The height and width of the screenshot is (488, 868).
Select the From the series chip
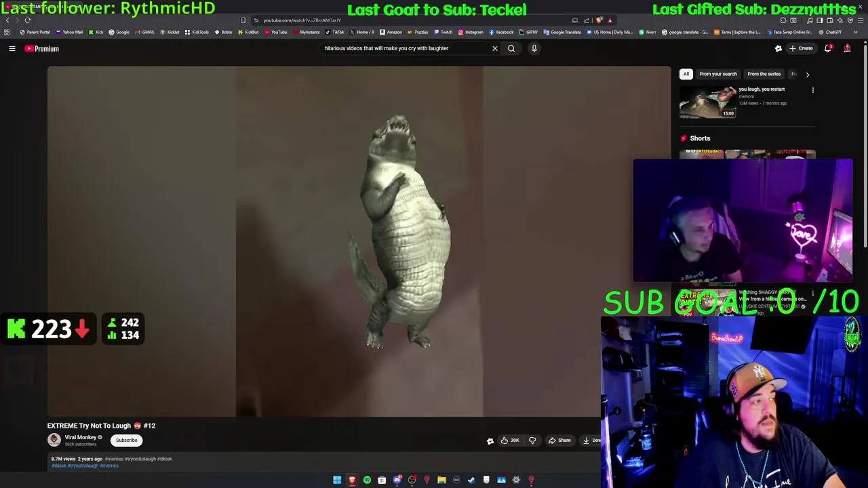[x=764, y=74]
